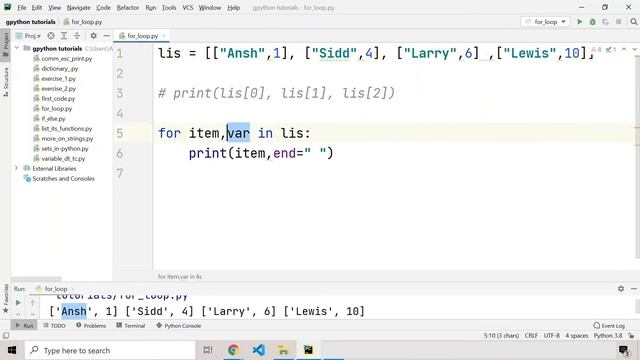
Task: Select list_its_functions.py file
Action: 67,129
